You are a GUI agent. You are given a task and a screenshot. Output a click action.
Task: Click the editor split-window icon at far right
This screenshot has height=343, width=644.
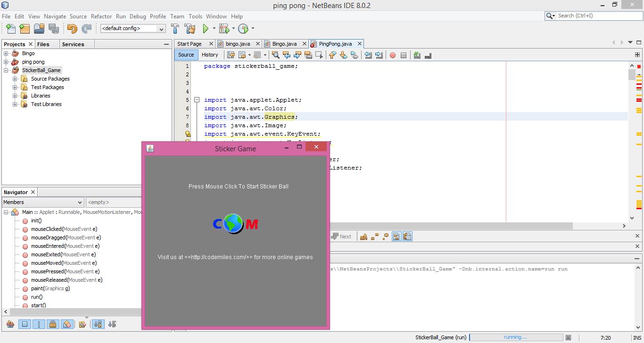(x=637, y=55)
